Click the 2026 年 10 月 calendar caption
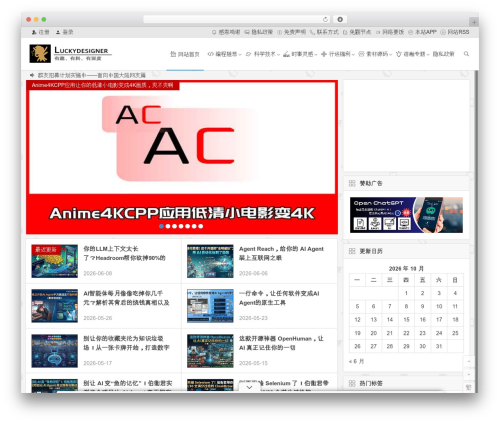 pyautogui.click(x=406, y=268)
